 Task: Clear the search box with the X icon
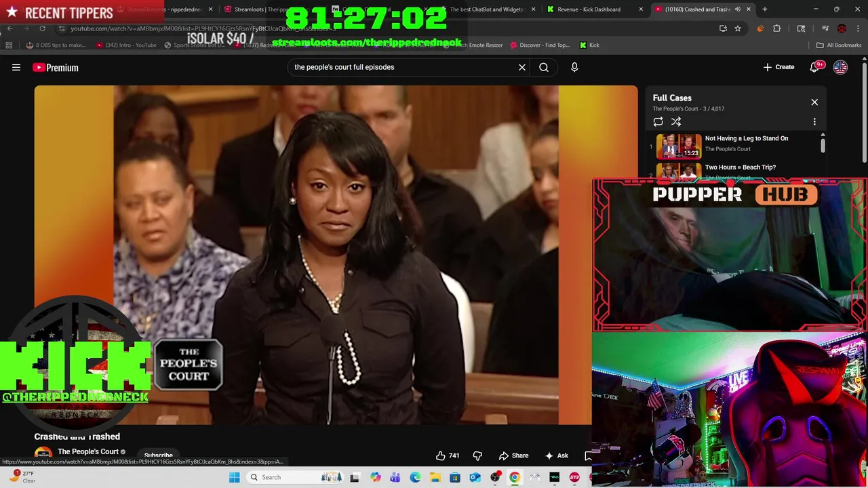tap(522, 67)
